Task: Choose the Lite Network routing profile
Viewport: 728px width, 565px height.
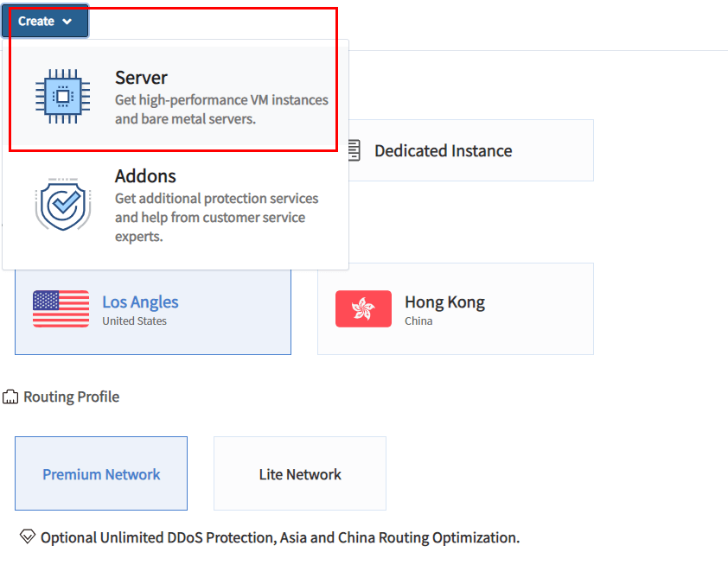Action: [300, 473]
